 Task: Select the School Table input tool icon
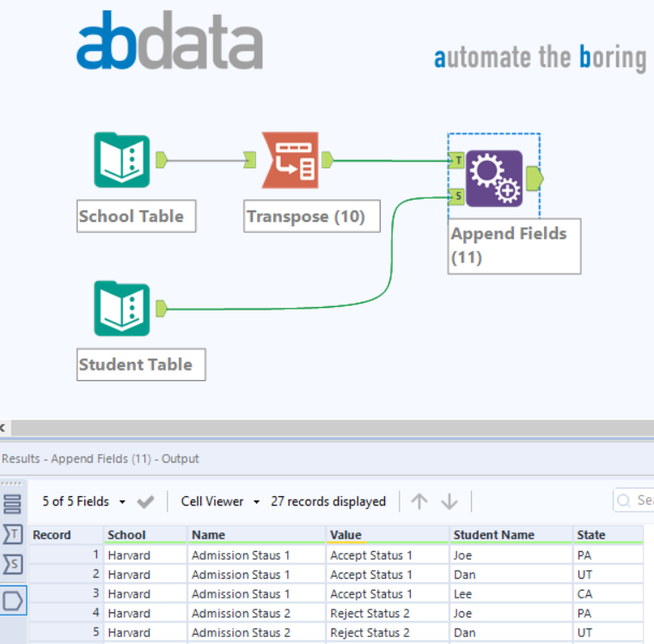tap(122, 160)
